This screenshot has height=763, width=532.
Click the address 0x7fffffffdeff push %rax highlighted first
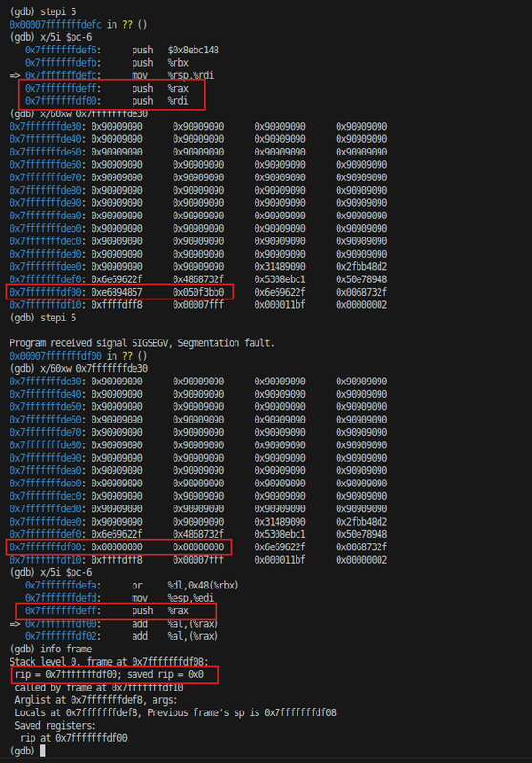click(x=107, y=88)
